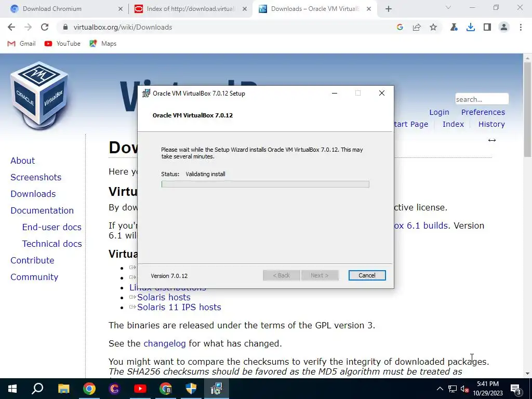Open the tab search dropdown chevron
The height and width of the screenshot is (399, 532).
pos(448,7)
